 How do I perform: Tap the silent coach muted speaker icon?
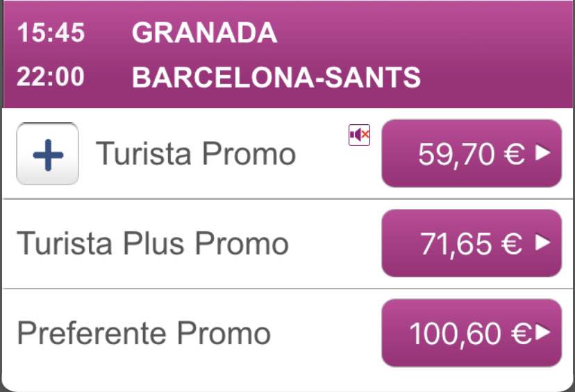click(x=360, y=135)
